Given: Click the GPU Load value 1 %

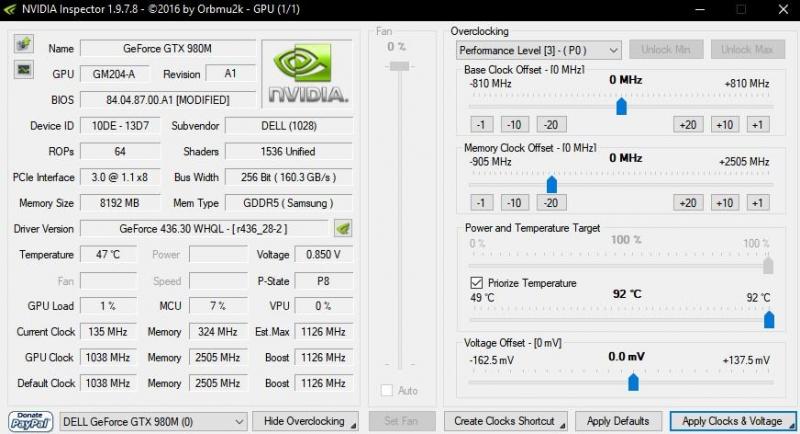Looking at the screenshot, I should (108, 305).
